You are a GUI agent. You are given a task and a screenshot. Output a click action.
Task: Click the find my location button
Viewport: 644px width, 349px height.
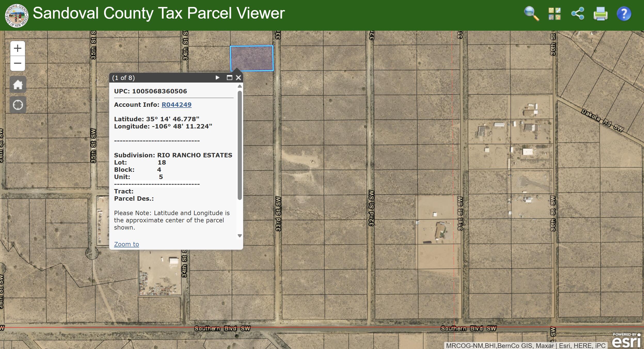pos(18,105)
